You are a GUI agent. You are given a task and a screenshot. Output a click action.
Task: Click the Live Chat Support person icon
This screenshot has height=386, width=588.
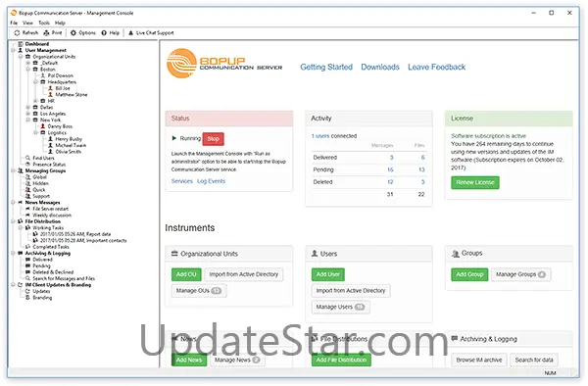pos(131,33)
